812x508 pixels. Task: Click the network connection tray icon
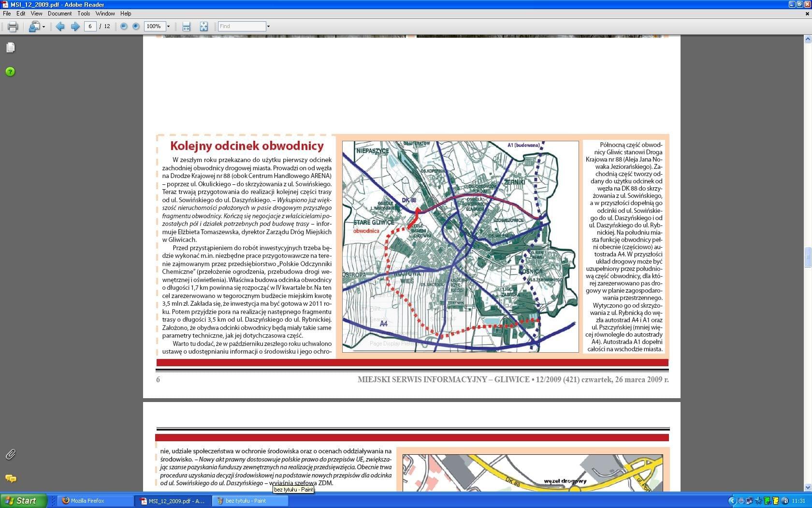[x=750, y=501]
